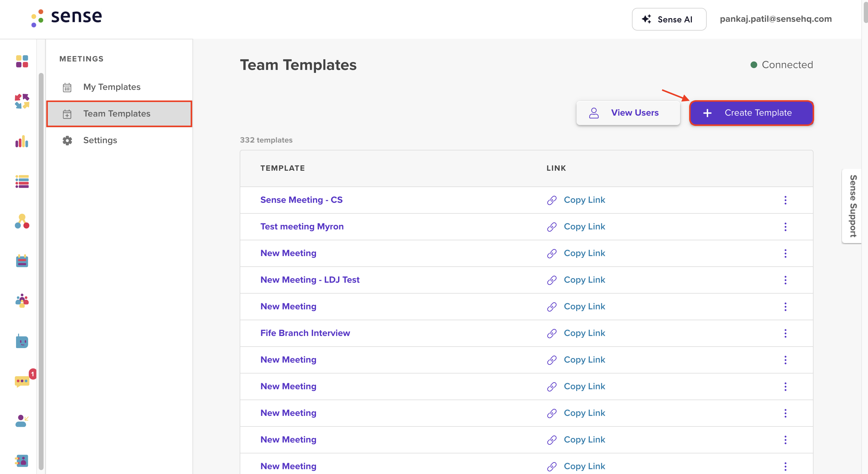This screenshot has height=474, width=868.
Task: Click the pankaj.patil@sensehq.com account label
Action: click(x=776, y=19)
